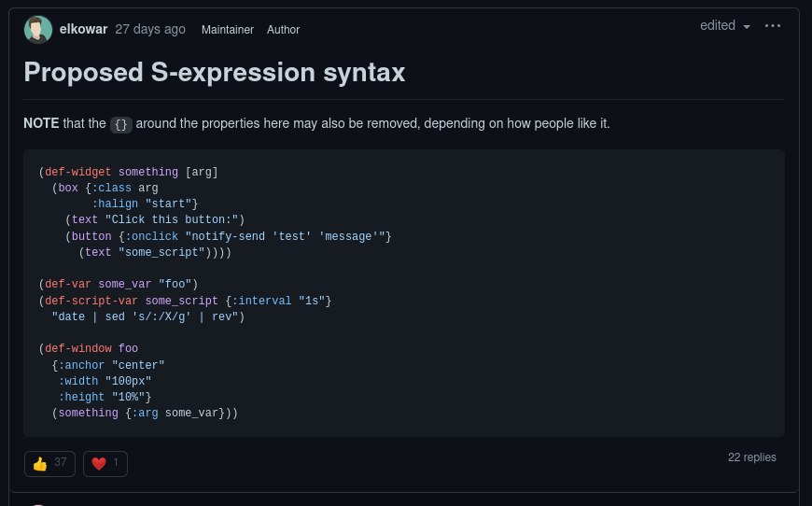
Task: Toggle the heart reaction
Action: tap(105, 464)
